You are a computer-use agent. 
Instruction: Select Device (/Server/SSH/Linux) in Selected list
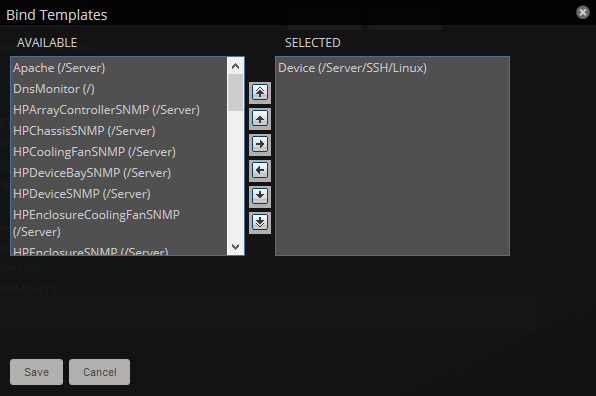pos(392,68)
